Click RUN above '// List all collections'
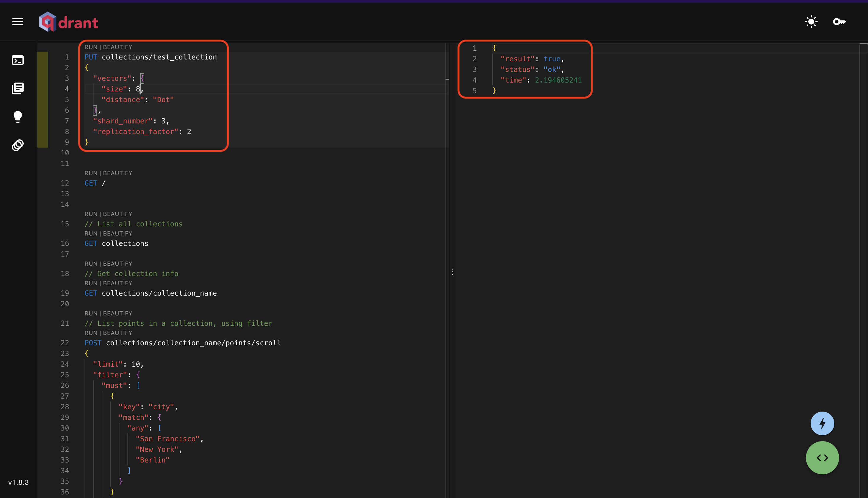The height and width of the screenshot is (498, 868). (x=91, y=214)
